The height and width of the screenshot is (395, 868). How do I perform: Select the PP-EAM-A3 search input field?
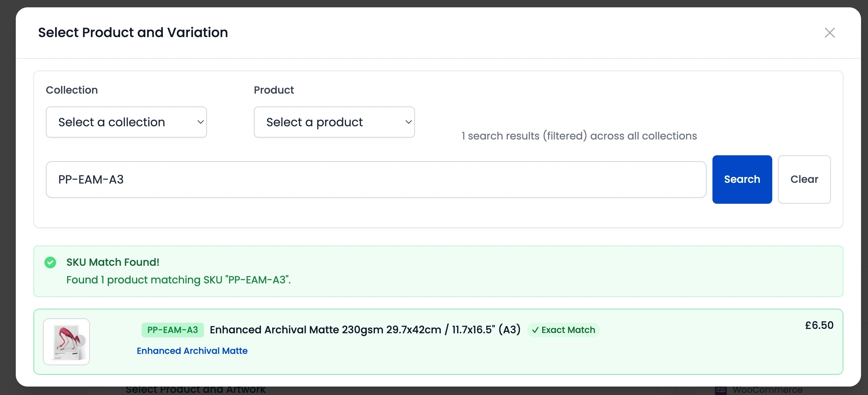coord(376,180)
